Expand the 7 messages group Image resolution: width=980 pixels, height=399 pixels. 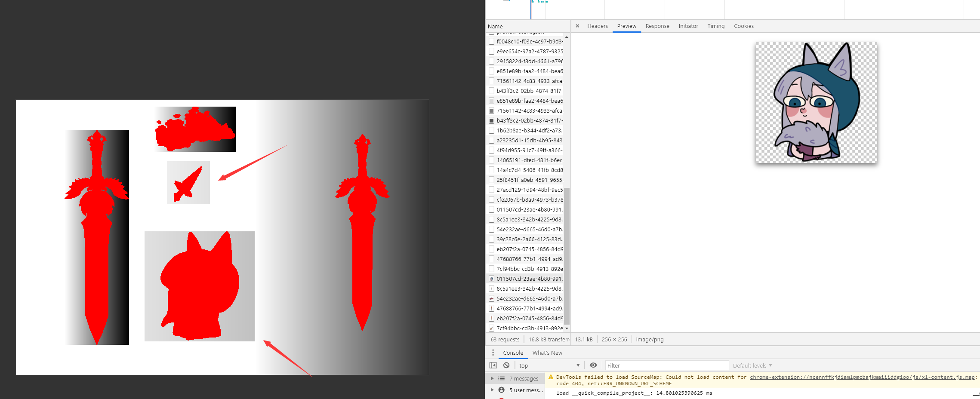[492, 378]
